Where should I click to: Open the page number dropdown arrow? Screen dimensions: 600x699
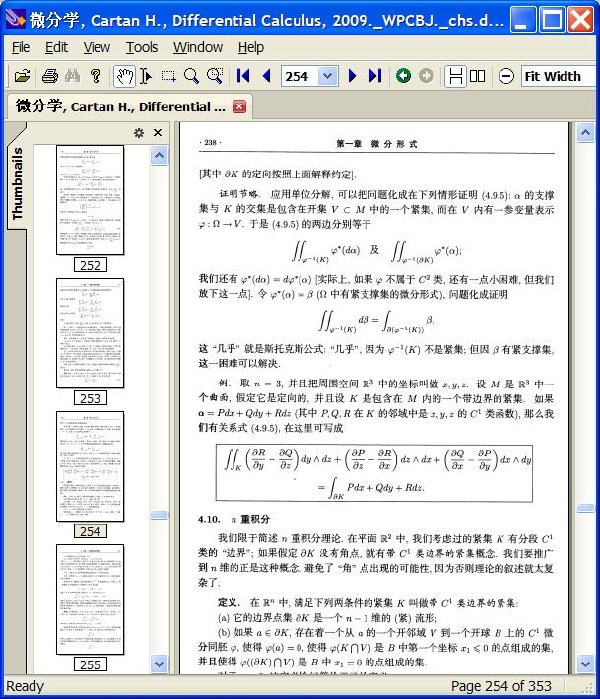point(328,76)
